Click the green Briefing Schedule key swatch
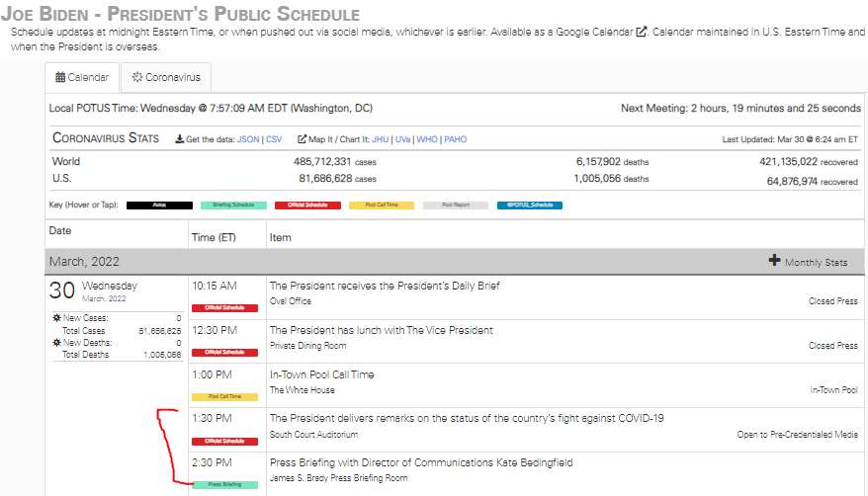 click(233, 206)
